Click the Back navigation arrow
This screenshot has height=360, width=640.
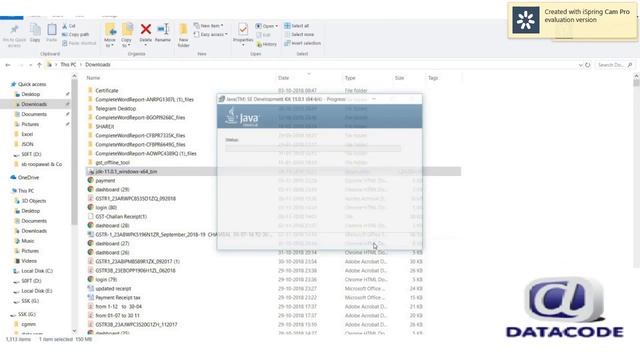click(8, 65)
